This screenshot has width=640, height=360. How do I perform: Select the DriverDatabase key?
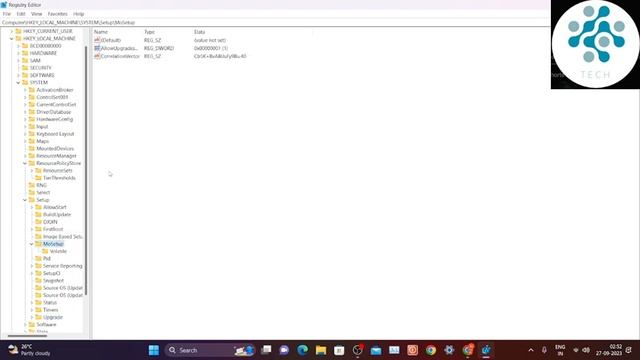point(53,112)
